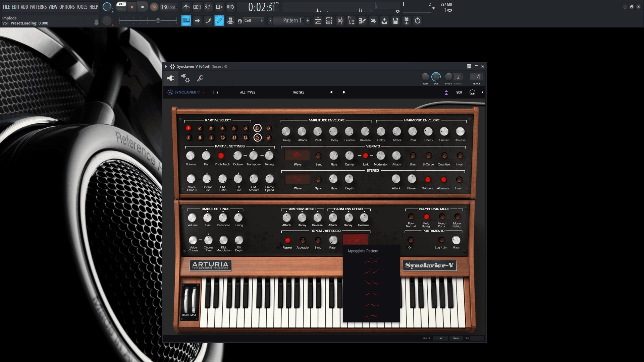The image size is (644, 362).
Task: Open the Cell snap dropdown
Action: click(x=254, y=21)
